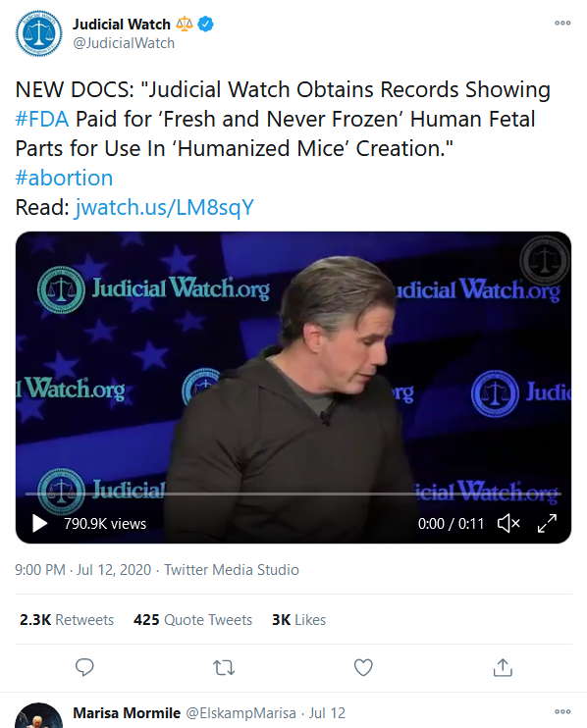Play the Judicial Watch video
Image resolution: width=587 pixels, height=728 pixels.
pos(39,523)
